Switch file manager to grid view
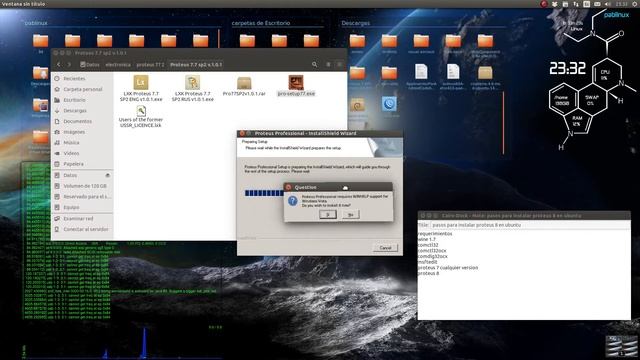The image size is (640, 360). 339,64
